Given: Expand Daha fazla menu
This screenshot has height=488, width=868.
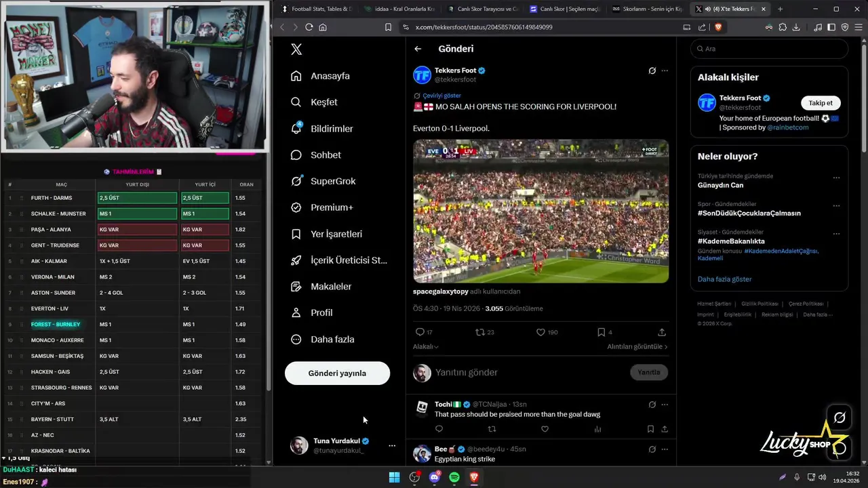Looking at the screenshot, I should click(x=323, y=340).
